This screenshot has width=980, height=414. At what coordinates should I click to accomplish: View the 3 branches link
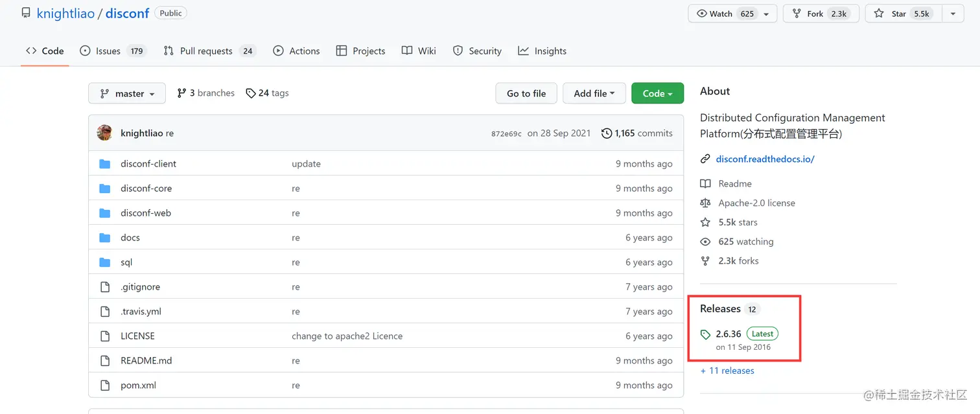pyautogui.click(x=206, y=93)
